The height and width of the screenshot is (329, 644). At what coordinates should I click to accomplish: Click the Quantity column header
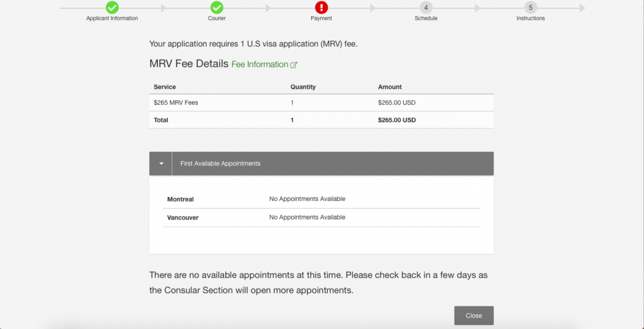click(x=303, y=87)
